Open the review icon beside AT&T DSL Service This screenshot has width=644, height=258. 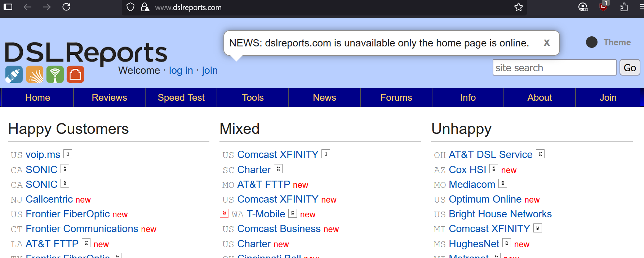540,154
